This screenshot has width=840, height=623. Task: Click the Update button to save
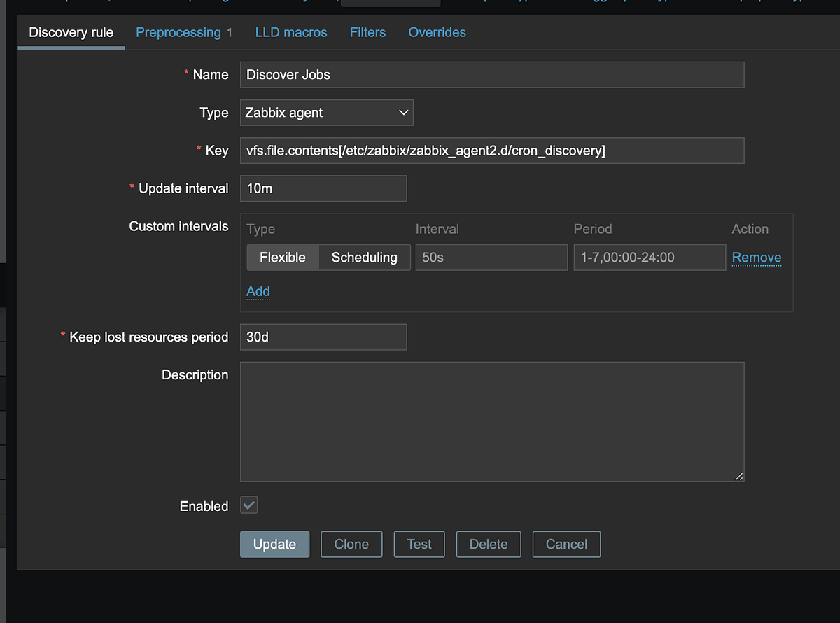click(274, 544)
